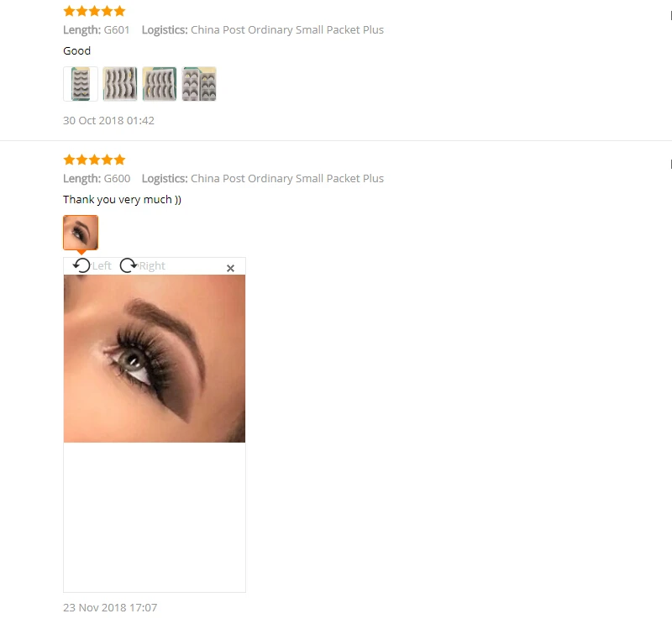Screen dimensions: 672x624
Task: Open first eyelash thumbnail in Good review
Action: tap(81, 84)
